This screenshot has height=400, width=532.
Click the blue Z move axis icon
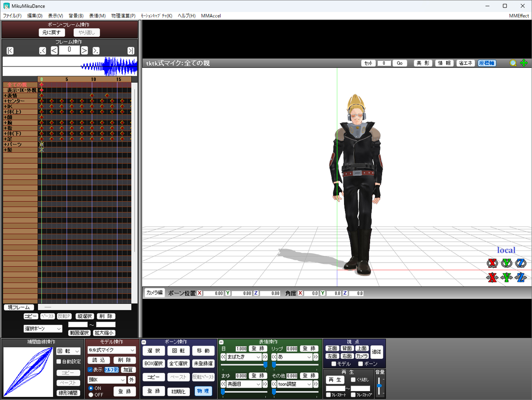point(520,278)
